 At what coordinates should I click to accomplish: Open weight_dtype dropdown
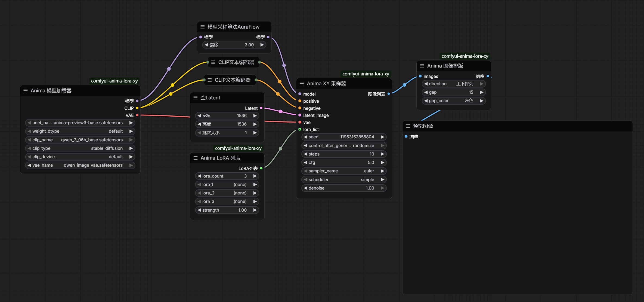[80, 131]
